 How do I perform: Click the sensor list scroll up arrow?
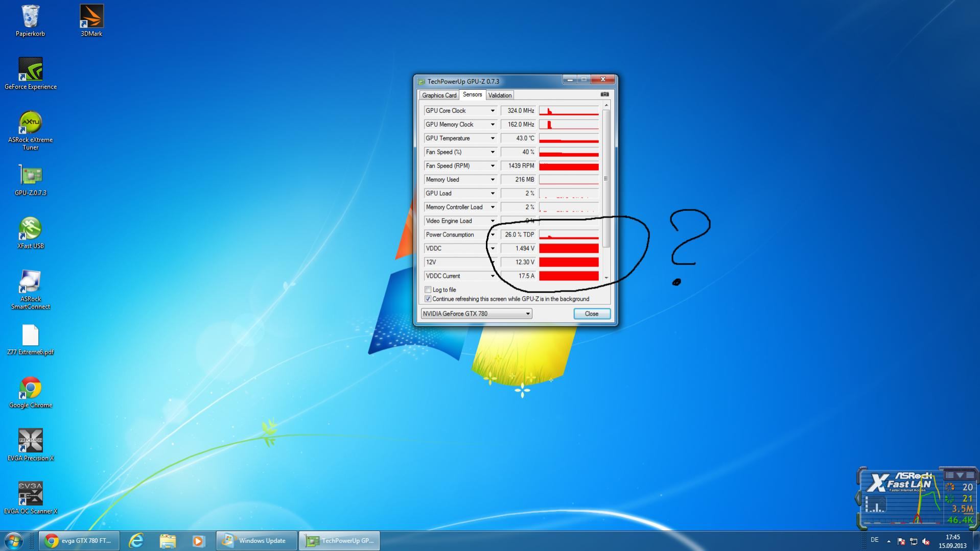pyautogui.click(x=606, y=105)
